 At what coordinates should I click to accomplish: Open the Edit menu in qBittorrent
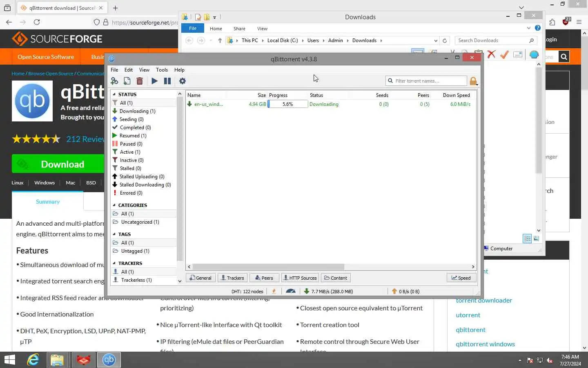tap(129, 70)
